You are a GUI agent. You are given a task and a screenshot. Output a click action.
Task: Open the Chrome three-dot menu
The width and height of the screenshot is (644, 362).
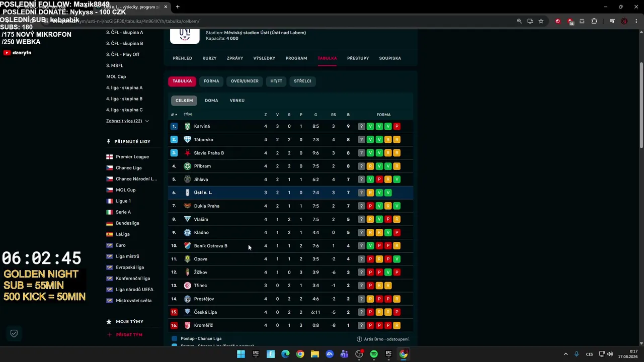pos(636,21)
